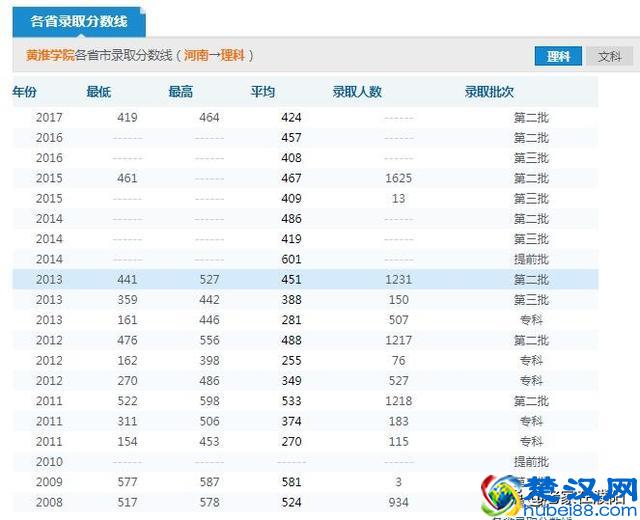Click admitted count 76
The image size is (640, 520).
[399, 360]
